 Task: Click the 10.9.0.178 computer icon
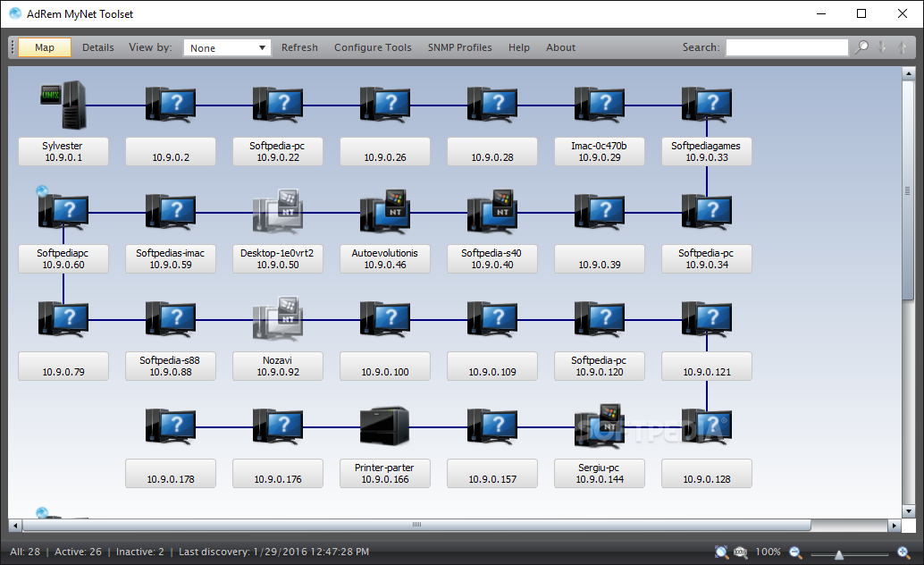click(171, 426)
